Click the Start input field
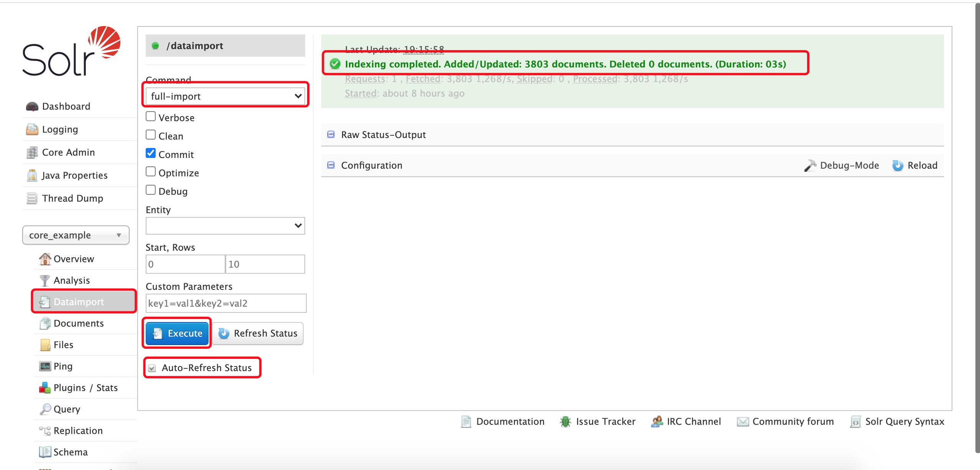980x470 pixels. pos(185,264)
